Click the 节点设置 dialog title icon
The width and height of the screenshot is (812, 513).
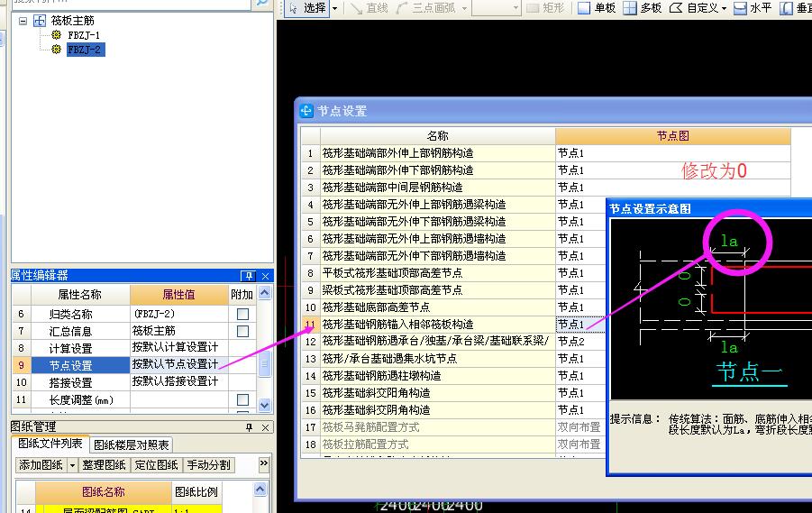[x=306, y=111]
